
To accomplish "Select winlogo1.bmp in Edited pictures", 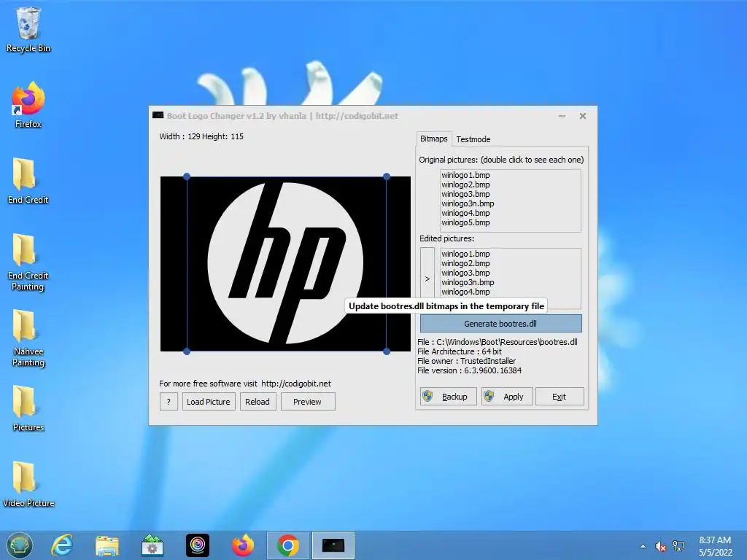I will (x=465, y=254).
